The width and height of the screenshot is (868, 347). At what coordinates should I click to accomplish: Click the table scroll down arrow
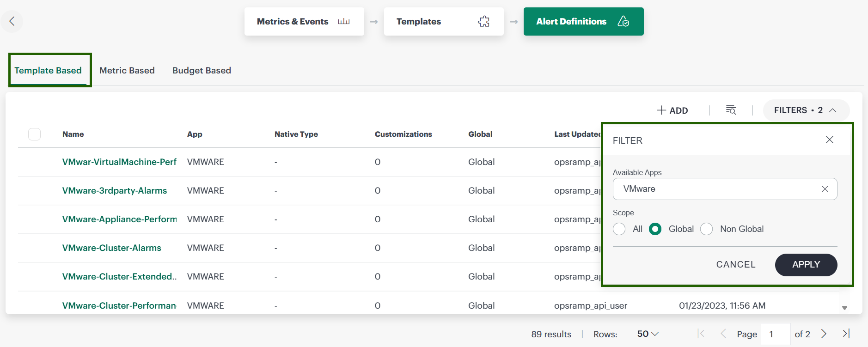tap(844, 308)
